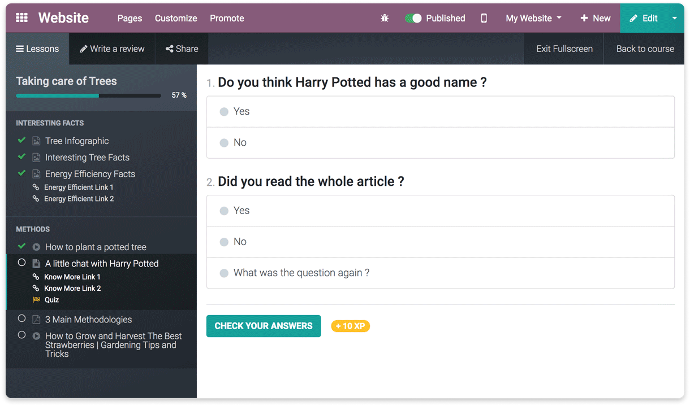Select No for whole article question
The height and width of the screenshot is (406, 690).
[440, 242]
